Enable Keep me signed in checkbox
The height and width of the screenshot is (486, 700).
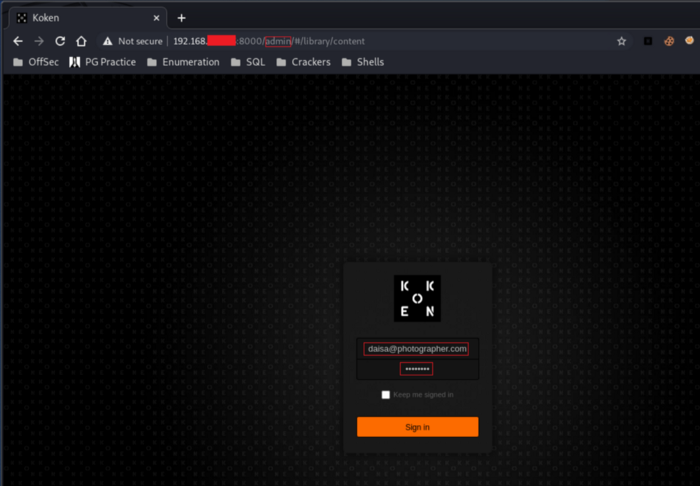[x=386, y=395]
